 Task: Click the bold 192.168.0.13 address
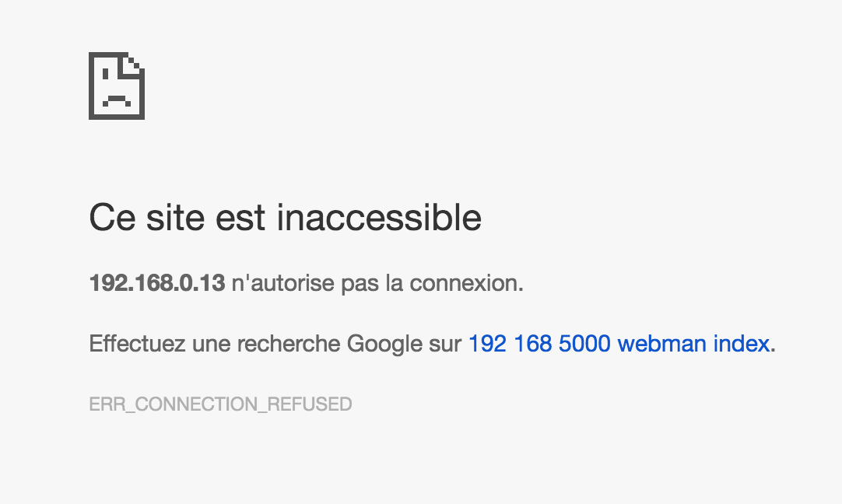pos(156,283)
